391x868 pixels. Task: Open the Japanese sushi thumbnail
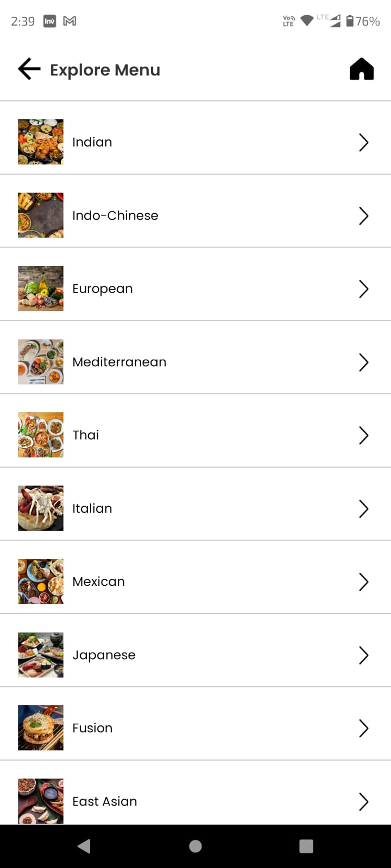point(41,655)
